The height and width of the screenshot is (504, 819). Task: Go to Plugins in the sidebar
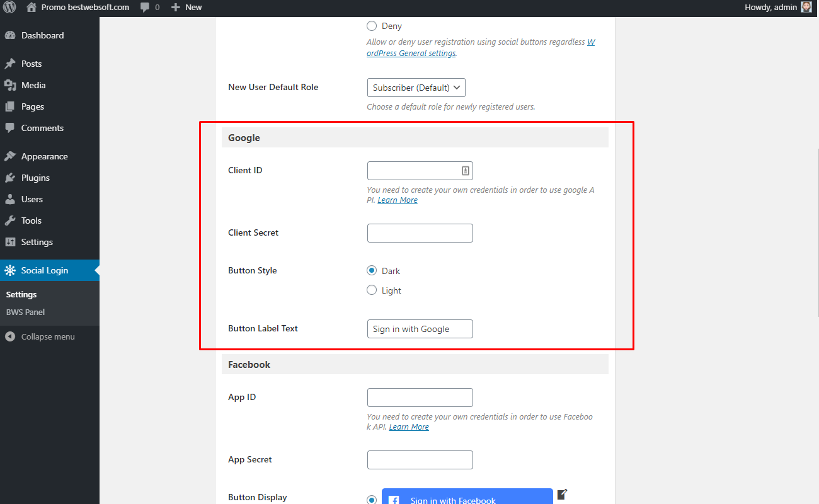(50, 178)
